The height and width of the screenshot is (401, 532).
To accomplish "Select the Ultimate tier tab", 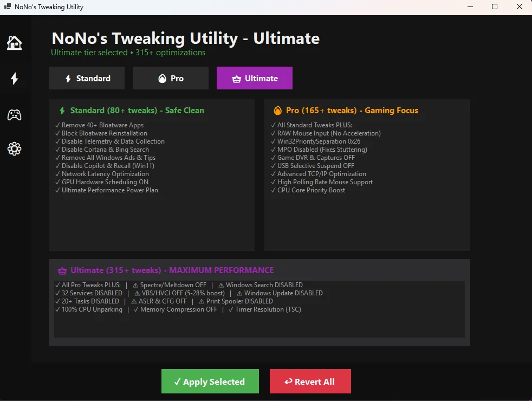I will [254, 78].
